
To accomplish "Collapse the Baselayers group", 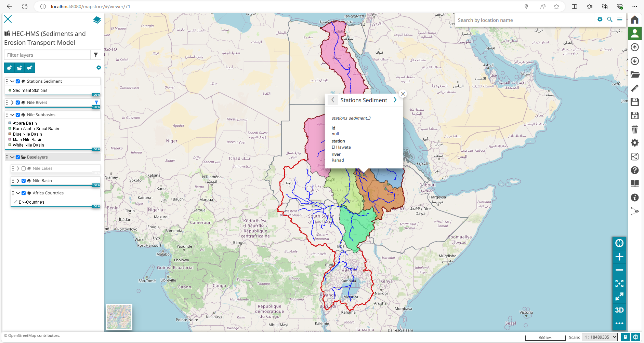I will point(12,157).
